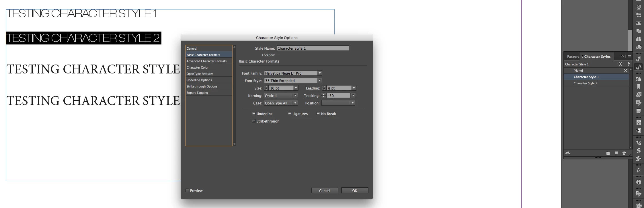Open the circle-and-square Stroke dock icon
The width and height of the screenshot is (644, 208).
639,15
